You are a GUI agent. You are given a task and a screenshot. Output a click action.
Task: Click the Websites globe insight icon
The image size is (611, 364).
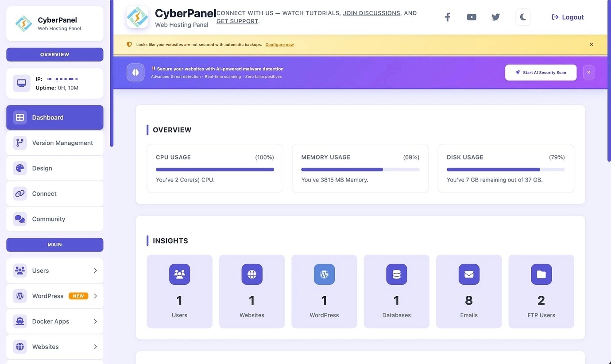(x=252, y=274)
